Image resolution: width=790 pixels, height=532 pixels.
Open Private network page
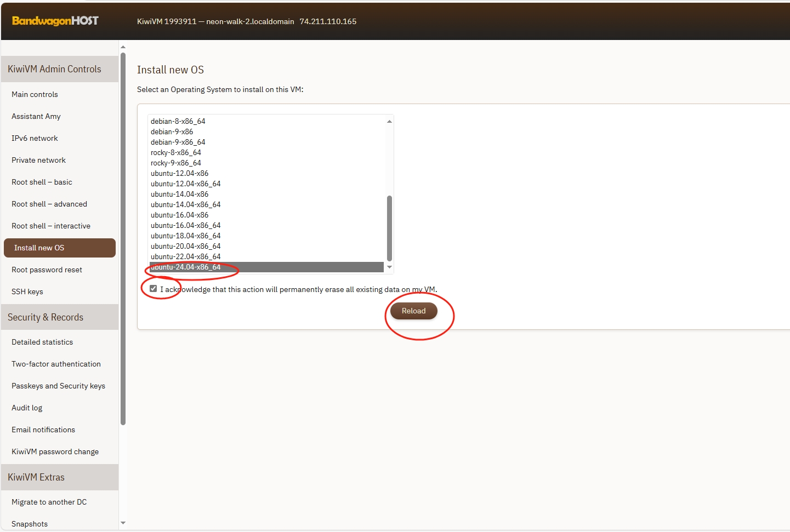(38, 160)
